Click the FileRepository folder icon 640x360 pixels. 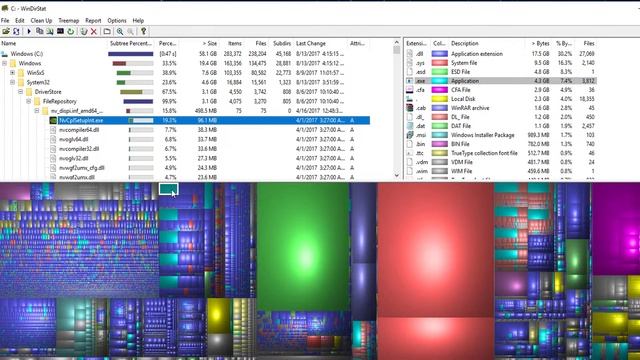(37, 101)
